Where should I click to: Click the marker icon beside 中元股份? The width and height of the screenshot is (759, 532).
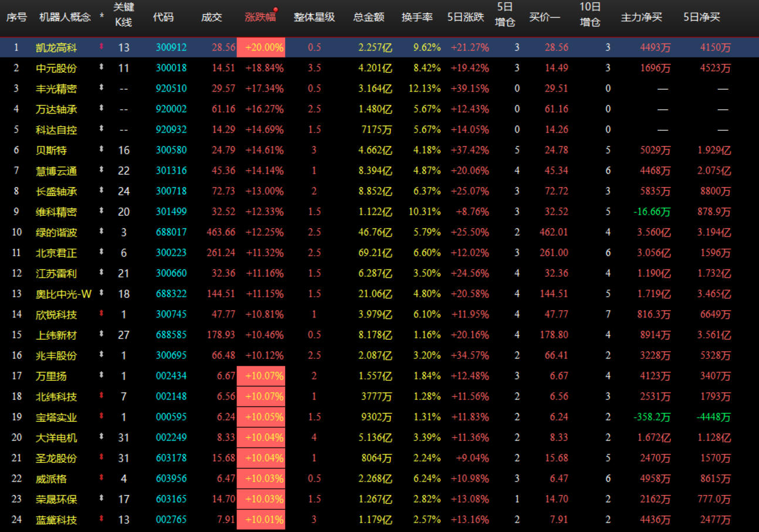click(101, 67)
